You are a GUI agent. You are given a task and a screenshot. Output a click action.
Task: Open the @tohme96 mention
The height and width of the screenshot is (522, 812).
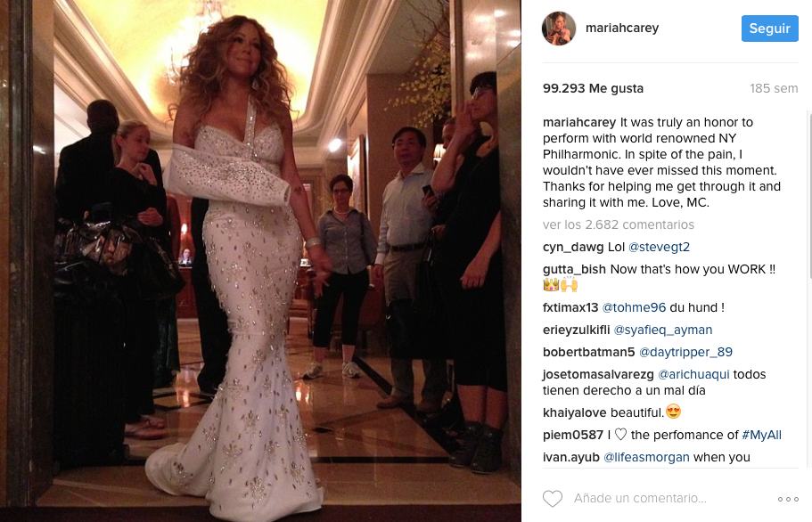pos(634,307)
